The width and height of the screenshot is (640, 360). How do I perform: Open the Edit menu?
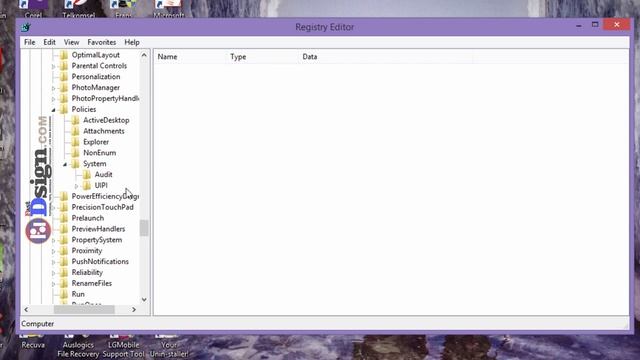tap(49, 42)
